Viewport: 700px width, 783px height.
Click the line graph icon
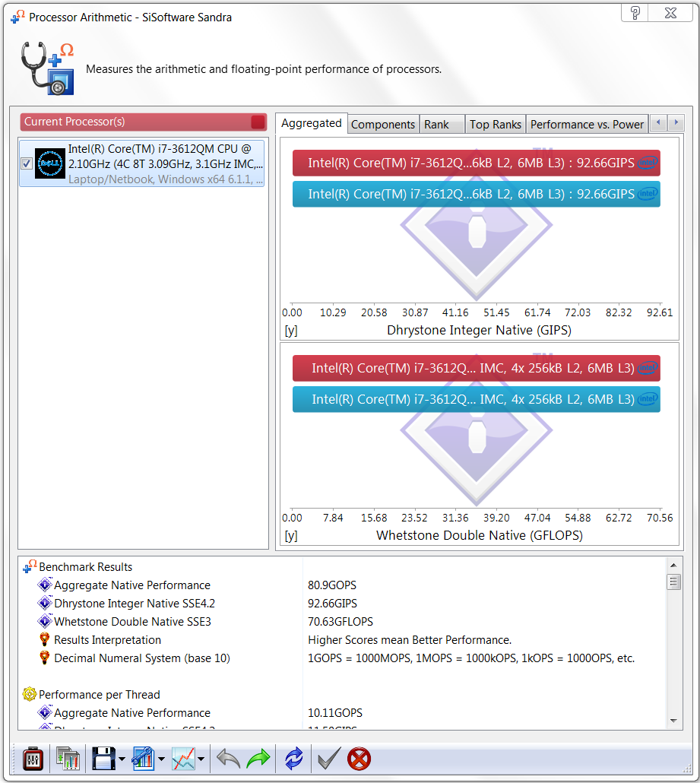(x=183, y=759)
